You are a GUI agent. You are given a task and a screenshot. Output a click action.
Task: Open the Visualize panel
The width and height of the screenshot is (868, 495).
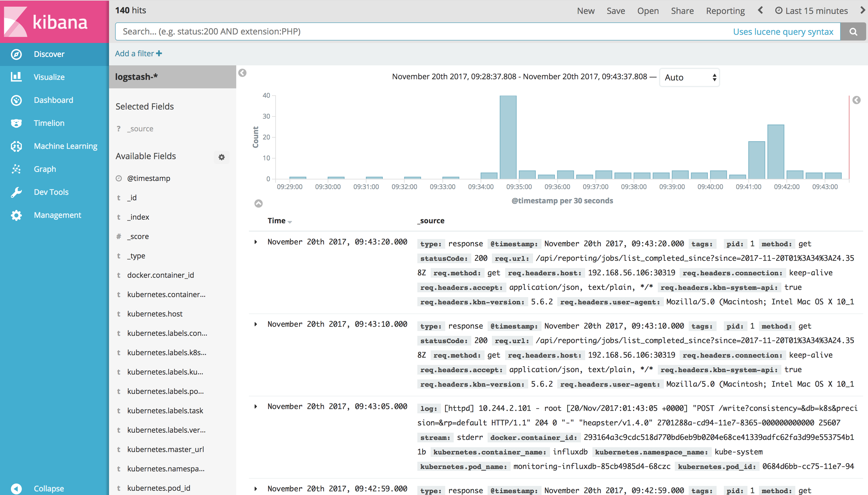point(50,77)
